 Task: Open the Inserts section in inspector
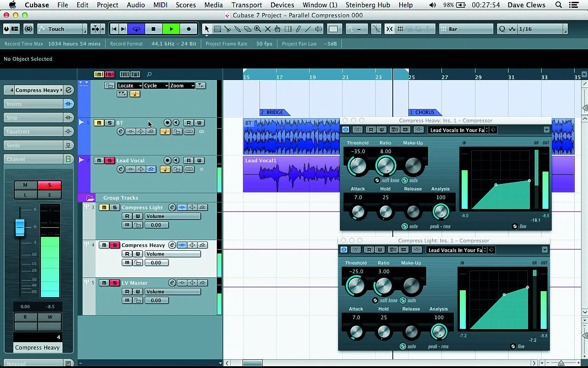[x=39, y=104]
